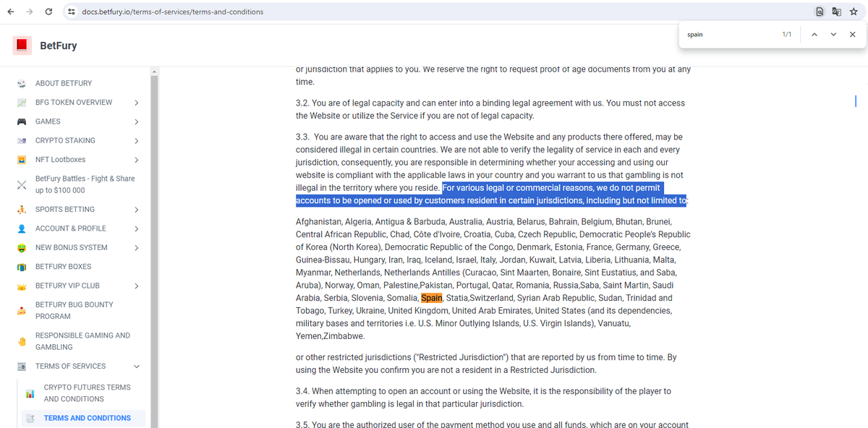This screenshot has height=428, width=868.
Task: Click the highlighted word Spain
Action: tap(432, 298)
